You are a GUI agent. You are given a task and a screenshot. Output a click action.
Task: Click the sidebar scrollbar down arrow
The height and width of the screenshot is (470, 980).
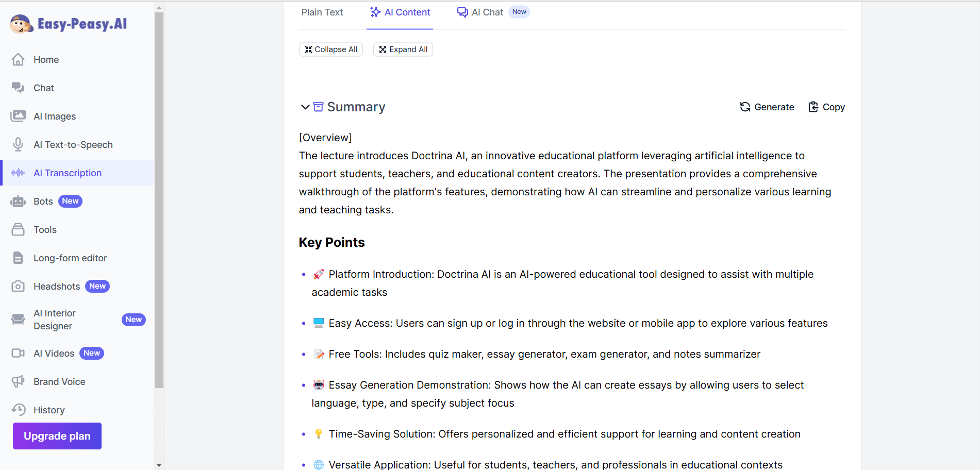[x=159, y=465]
